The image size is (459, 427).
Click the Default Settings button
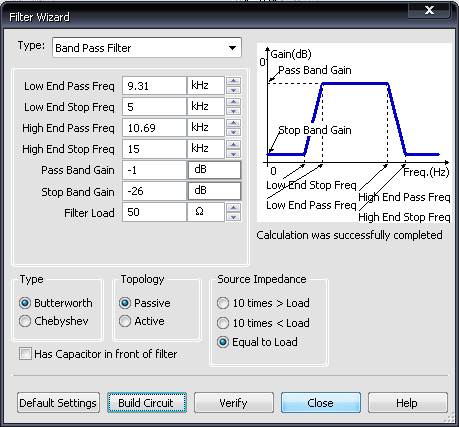58,403
